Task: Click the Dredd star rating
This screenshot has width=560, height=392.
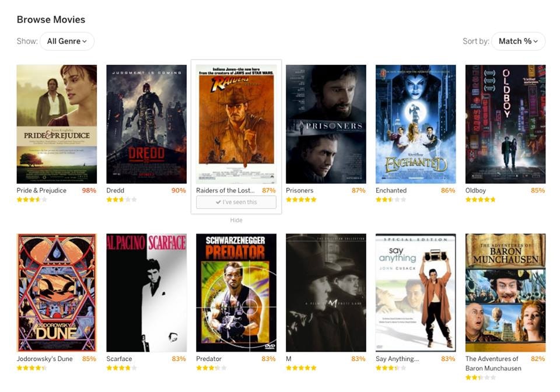Action: (x=121, y=199)
